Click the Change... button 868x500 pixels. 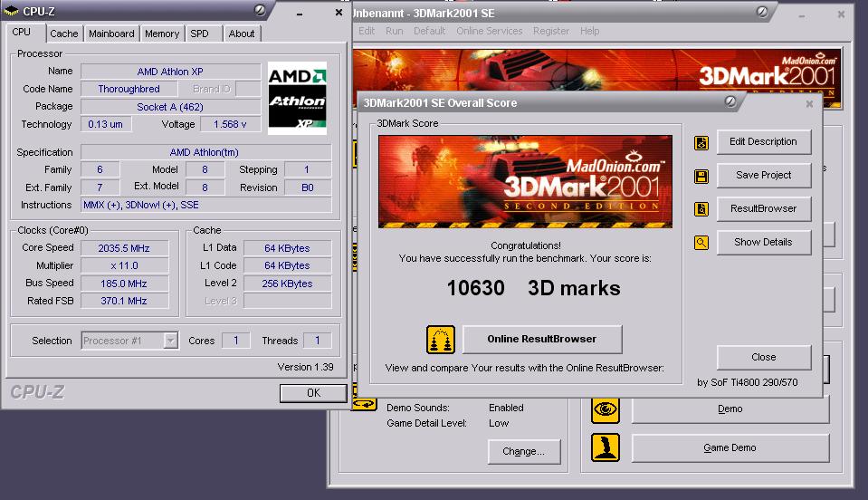524,452
